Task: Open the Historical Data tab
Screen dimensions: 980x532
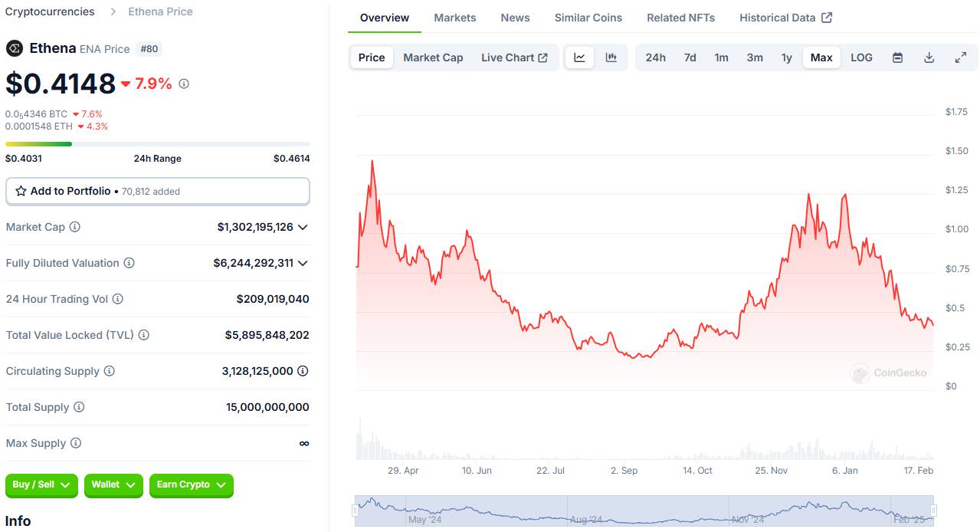Action: coord(785,18)
